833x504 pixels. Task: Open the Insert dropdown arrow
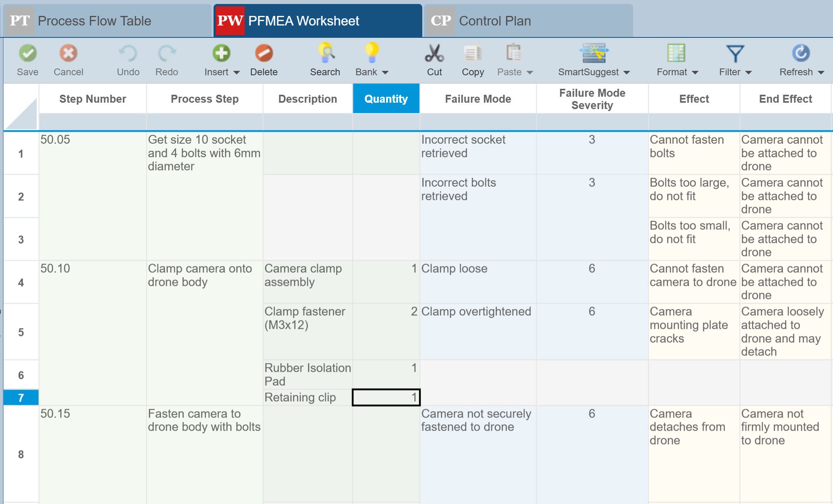[237, 72]
